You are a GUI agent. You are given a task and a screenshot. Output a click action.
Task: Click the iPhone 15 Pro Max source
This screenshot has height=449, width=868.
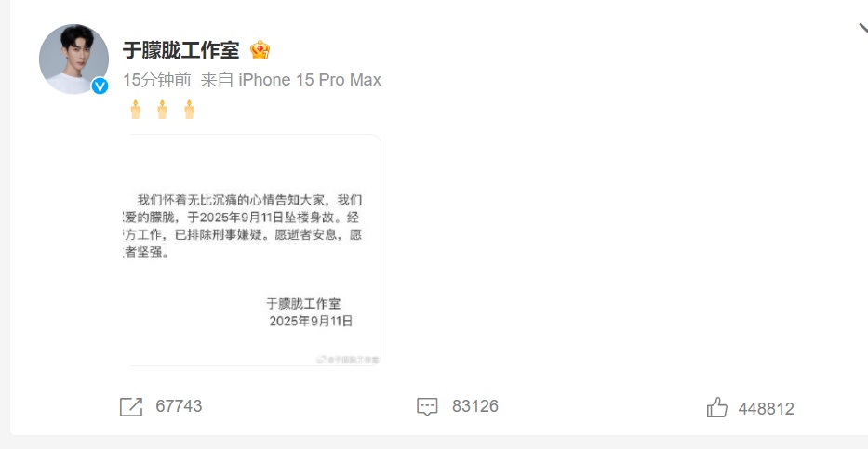(x=310, y=80)
